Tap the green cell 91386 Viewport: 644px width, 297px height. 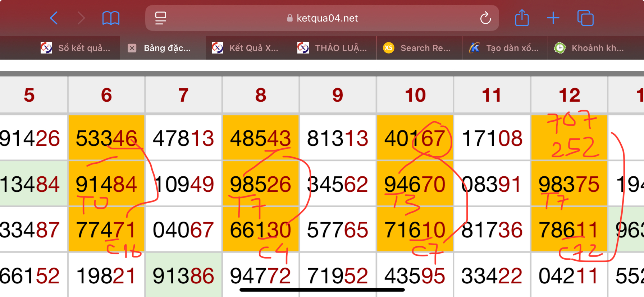pyautogui.click(x=183, y=275)
